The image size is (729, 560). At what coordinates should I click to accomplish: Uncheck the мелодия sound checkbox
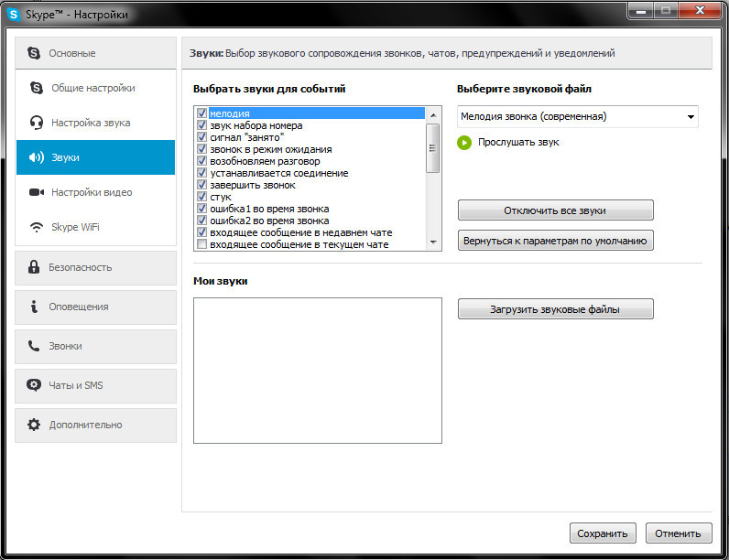201,113
